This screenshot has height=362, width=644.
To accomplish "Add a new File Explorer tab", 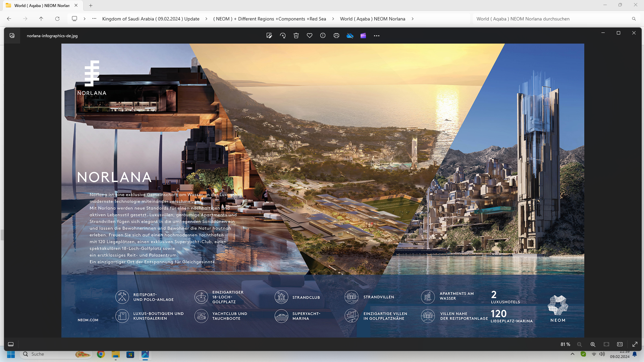I will click(91, 5).
